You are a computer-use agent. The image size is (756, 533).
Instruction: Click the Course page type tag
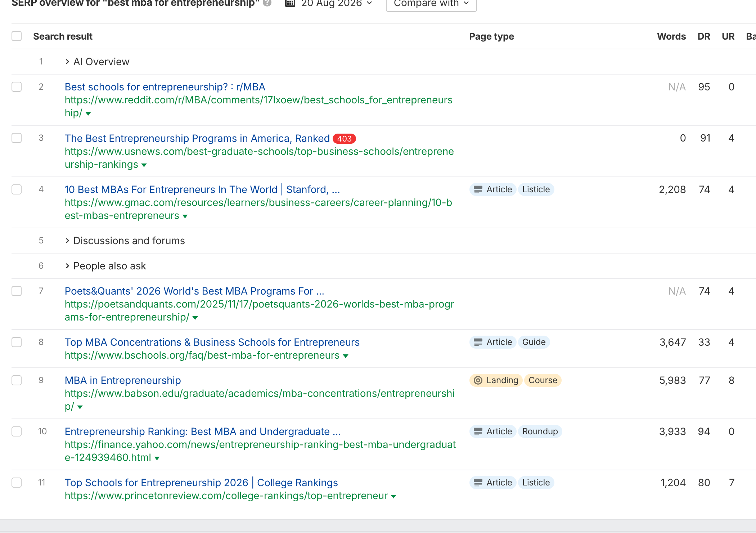(543, 380)
